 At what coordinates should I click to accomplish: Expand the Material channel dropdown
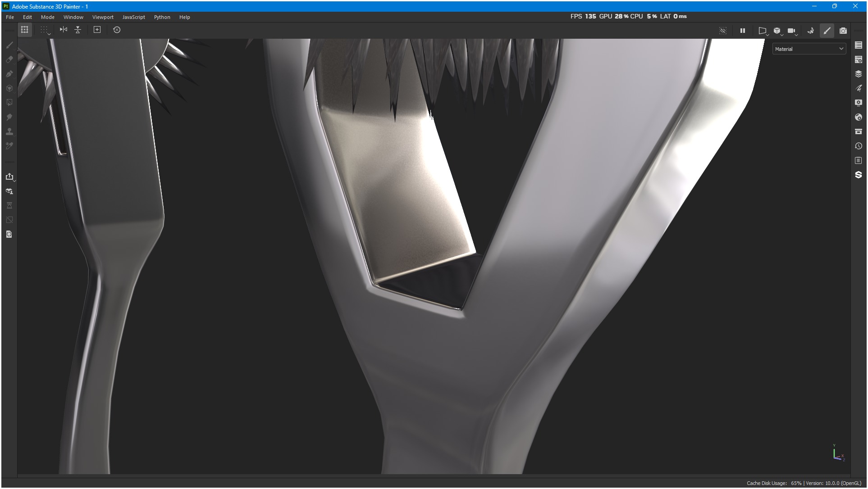[809, 49]
